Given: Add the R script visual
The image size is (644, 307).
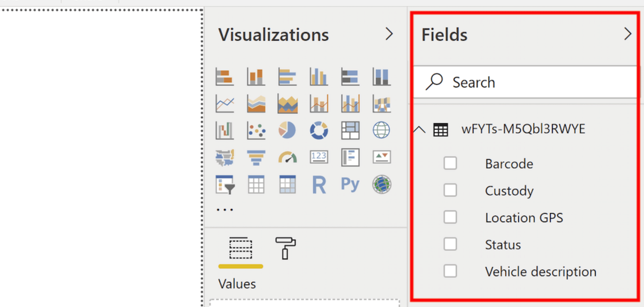Looking at the screenshot, I should (x=319, y=185).
